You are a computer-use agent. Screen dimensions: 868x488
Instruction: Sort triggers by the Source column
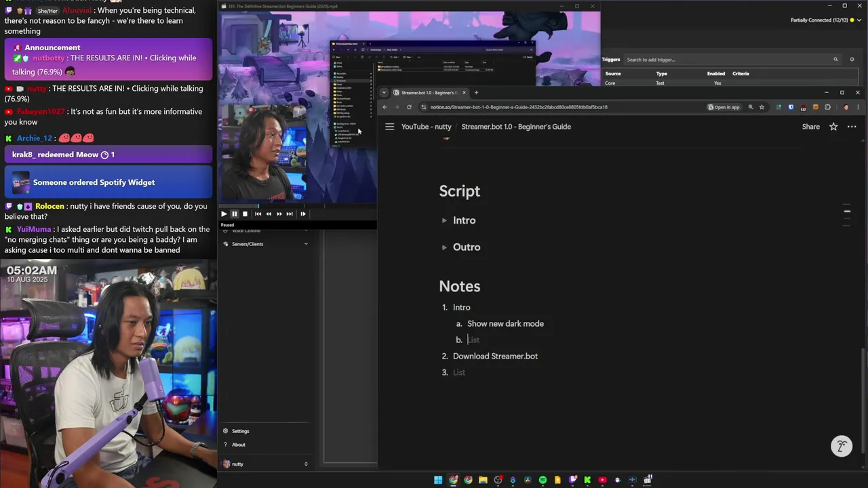coord(613,73)
